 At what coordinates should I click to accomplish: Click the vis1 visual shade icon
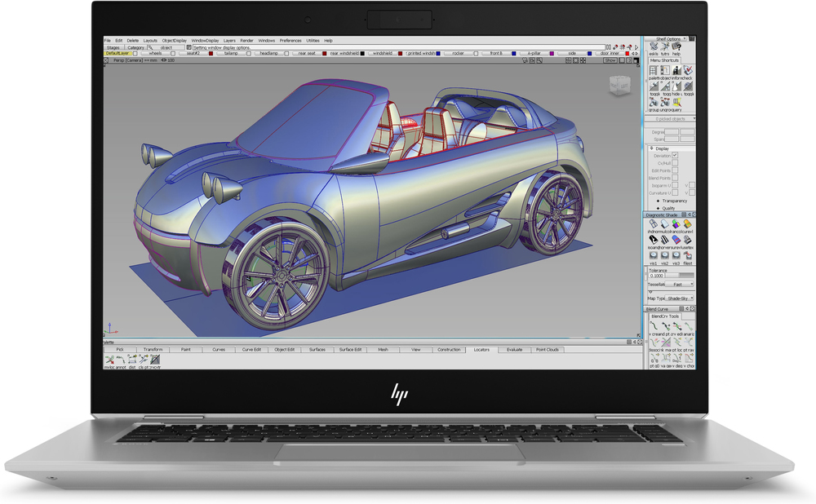coord(654,256)
